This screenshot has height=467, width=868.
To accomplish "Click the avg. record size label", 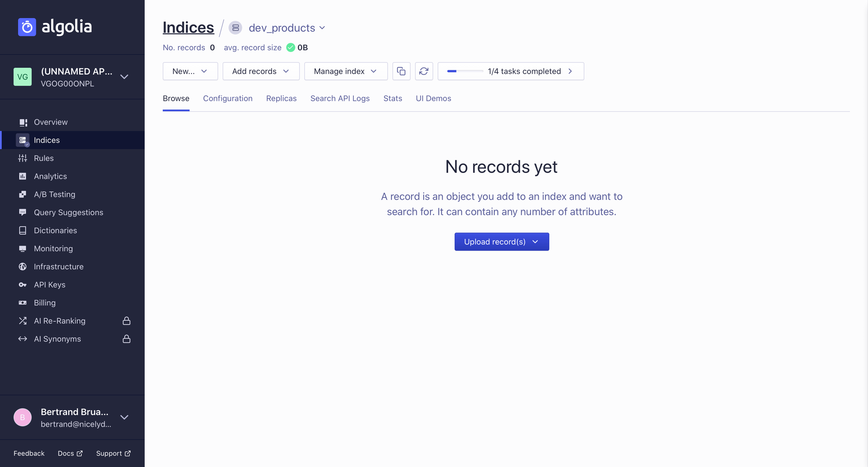I will (x=252, y=47).
